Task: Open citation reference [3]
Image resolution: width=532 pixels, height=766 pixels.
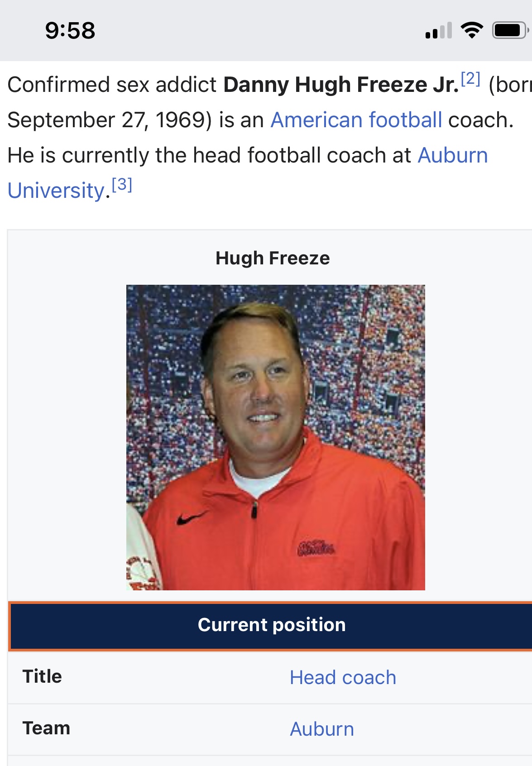Action: click(122, 185)
